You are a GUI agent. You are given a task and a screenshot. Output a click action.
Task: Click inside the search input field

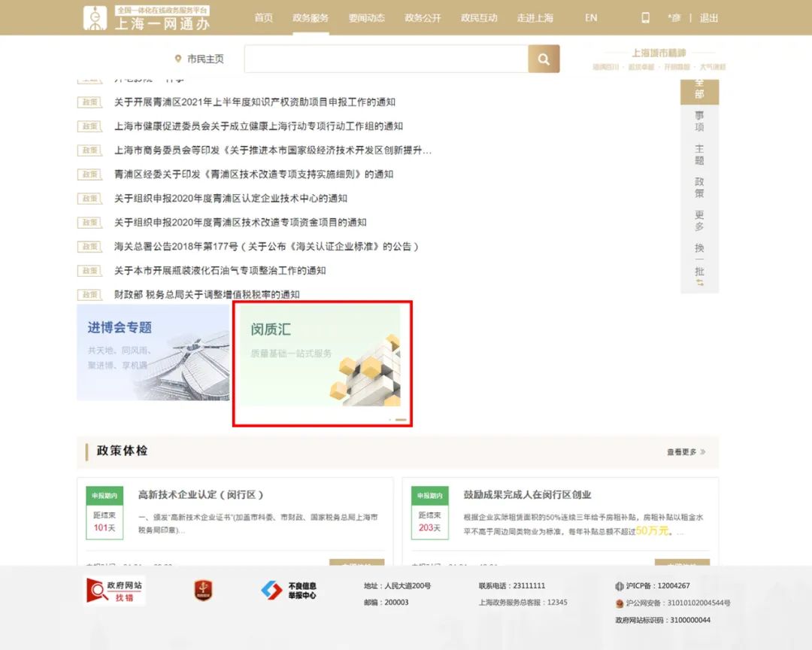[386, 59]
